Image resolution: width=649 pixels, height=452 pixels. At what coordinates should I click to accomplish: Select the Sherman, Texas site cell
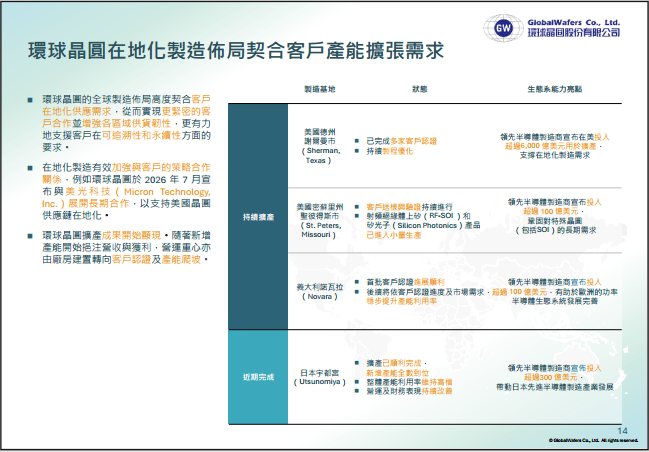[320, 146]
